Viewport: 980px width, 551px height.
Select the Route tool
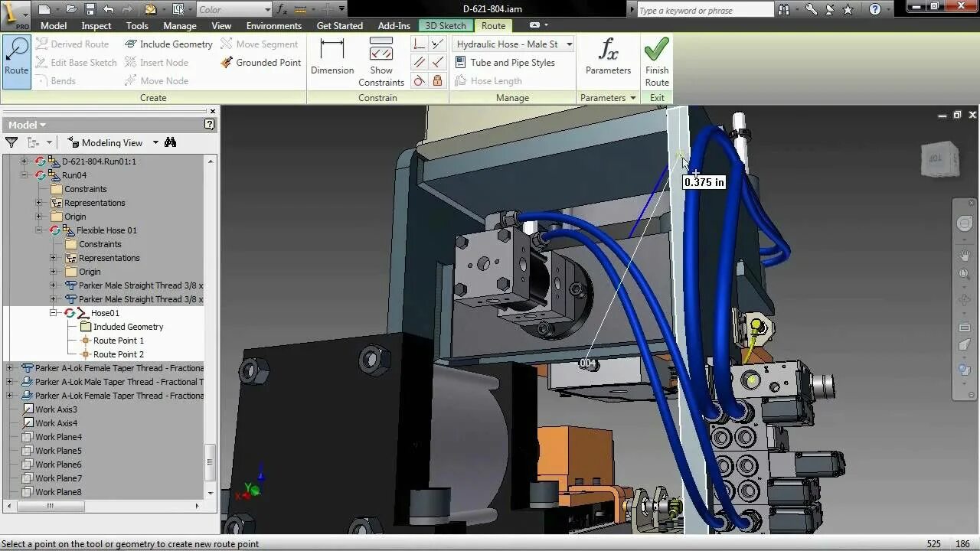click(x=16, y=61)
